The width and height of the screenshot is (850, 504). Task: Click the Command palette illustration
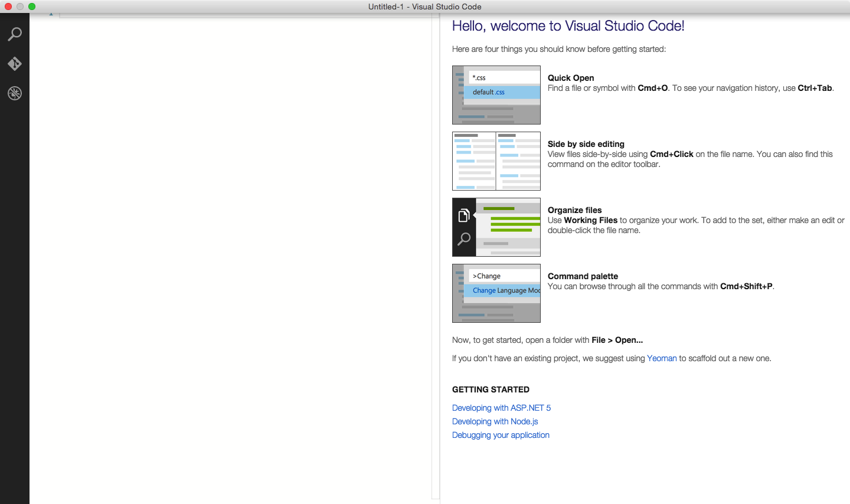point(496,293)
